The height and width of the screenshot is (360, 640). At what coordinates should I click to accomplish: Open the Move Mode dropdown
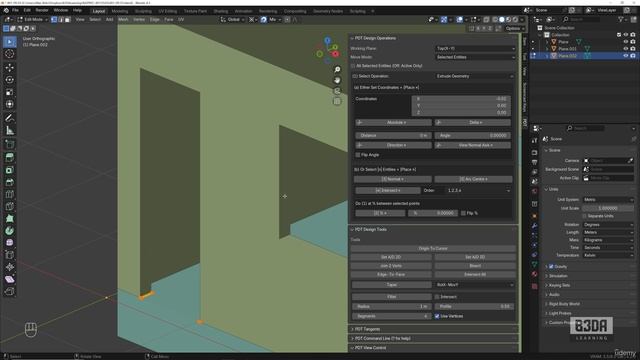point(475,57)
